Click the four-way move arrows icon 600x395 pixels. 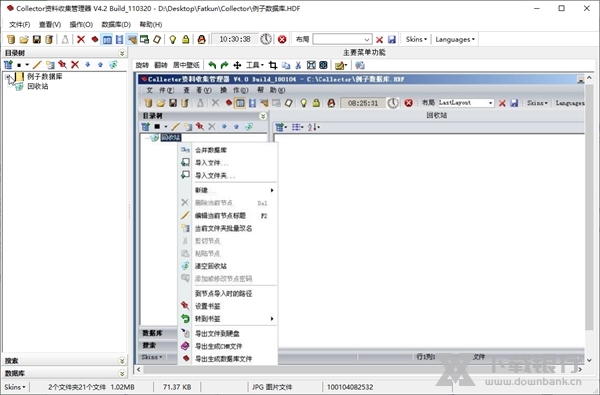(x=237, y=65)
